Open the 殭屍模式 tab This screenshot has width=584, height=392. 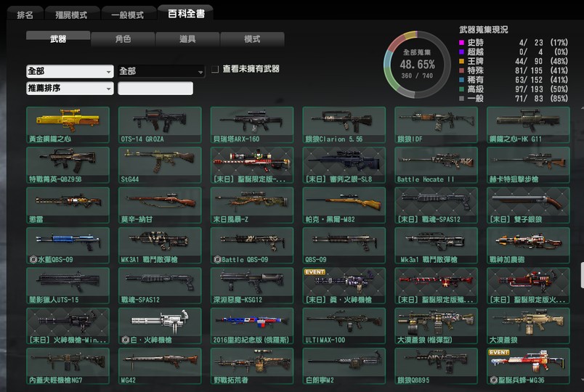tap(71, 15)
